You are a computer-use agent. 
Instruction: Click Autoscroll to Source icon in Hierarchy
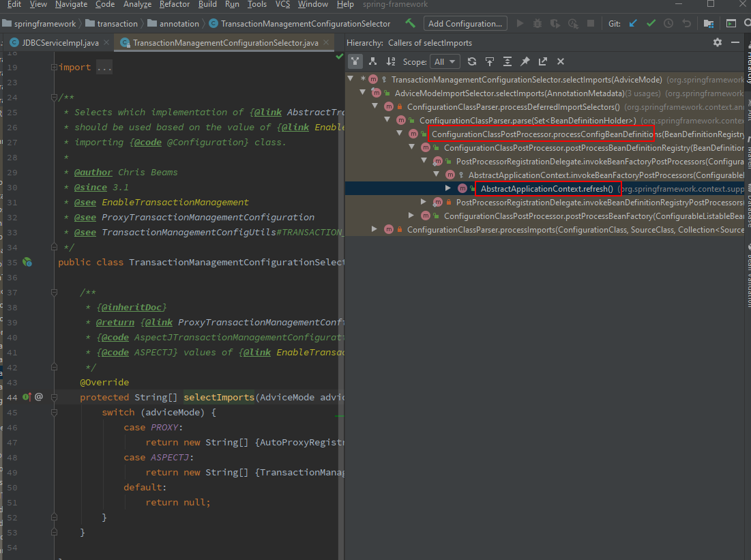(x=490, y=61)
